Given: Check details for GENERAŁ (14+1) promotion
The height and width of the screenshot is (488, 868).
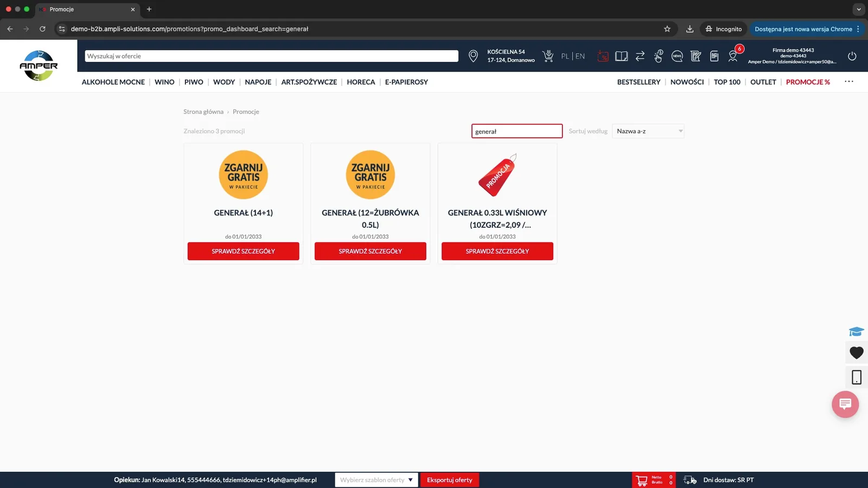Looking at the screenshot, I should [244, 251].
